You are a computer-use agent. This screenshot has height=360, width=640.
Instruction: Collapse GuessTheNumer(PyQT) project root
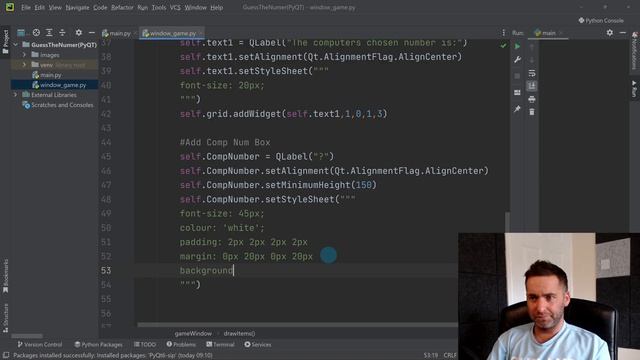point(16,44)
